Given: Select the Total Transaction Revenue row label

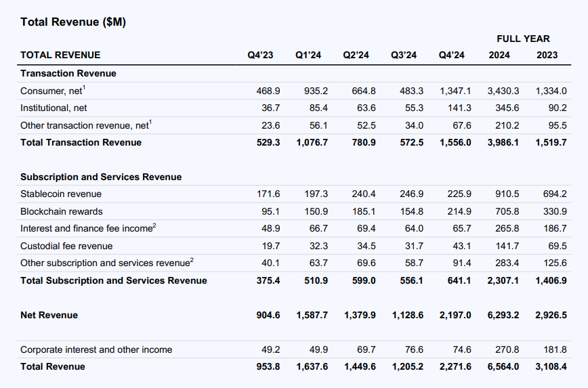Looking at the screenshot, I should 81,142.
